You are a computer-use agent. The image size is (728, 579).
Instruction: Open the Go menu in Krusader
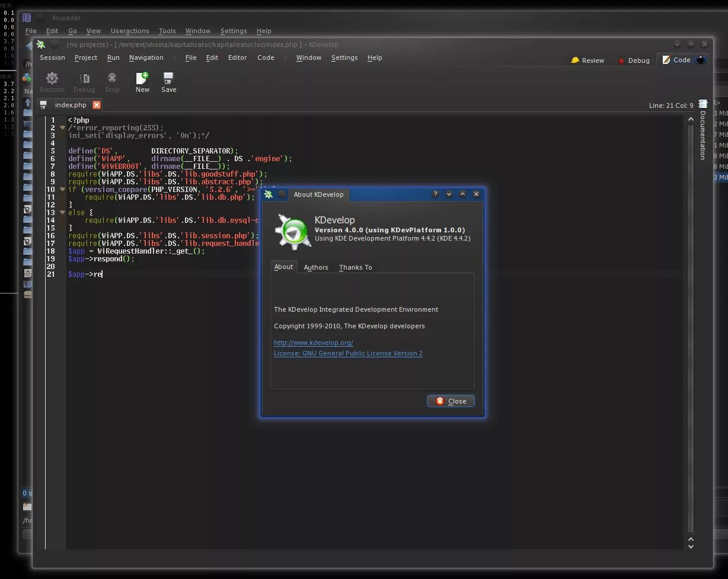72,31
